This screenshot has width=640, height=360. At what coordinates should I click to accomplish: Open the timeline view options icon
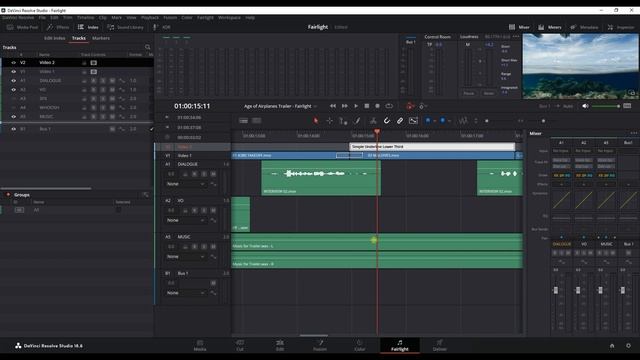click(x=244, y=121)
